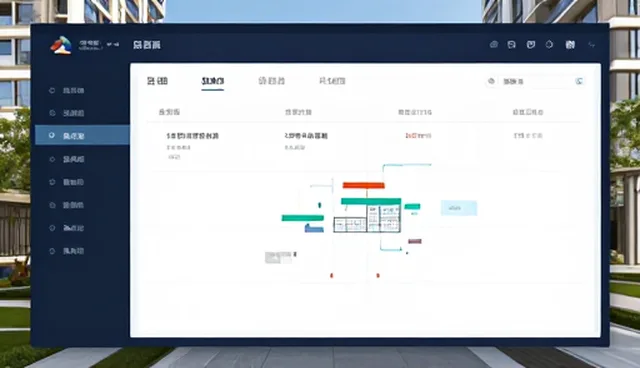Click the icon of the fifth sidebar item
Image resolution: width=640 pixels, height=368 pixels.
tap(52, 182)
